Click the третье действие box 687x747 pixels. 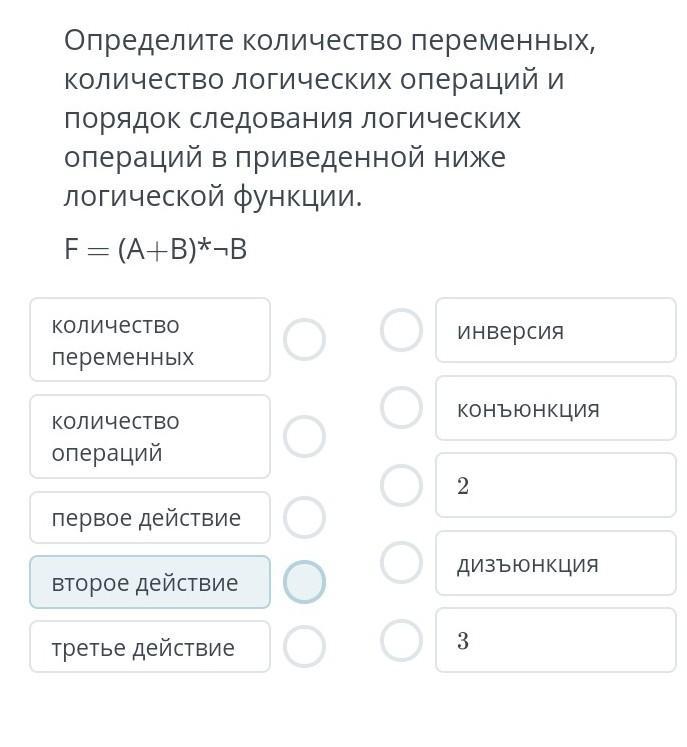(150, 646)
